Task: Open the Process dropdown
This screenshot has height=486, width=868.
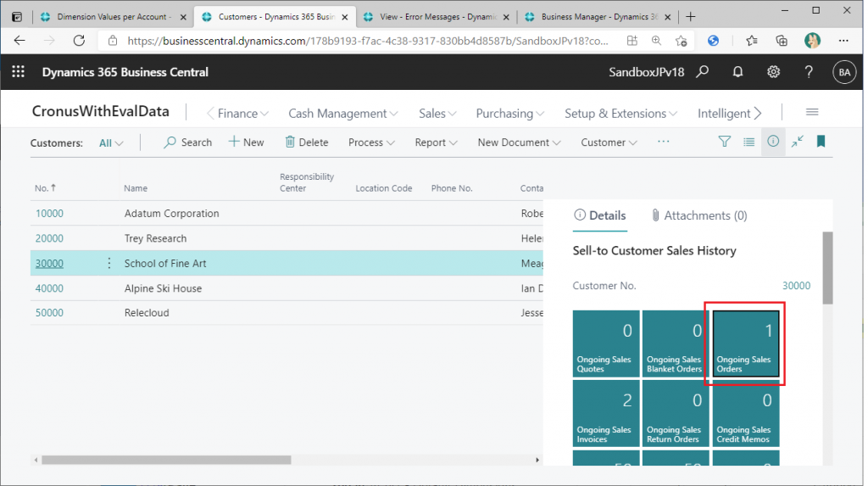Action: [371, 142]
